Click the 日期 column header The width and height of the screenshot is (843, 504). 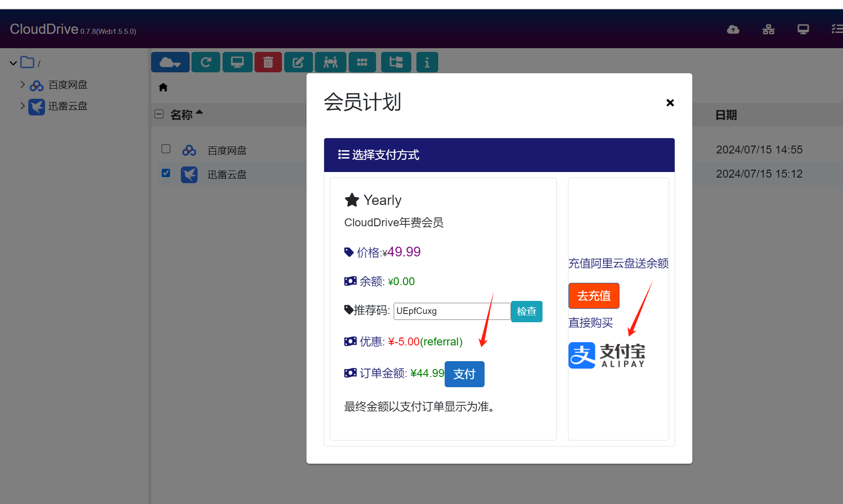(x=726, y=115)
